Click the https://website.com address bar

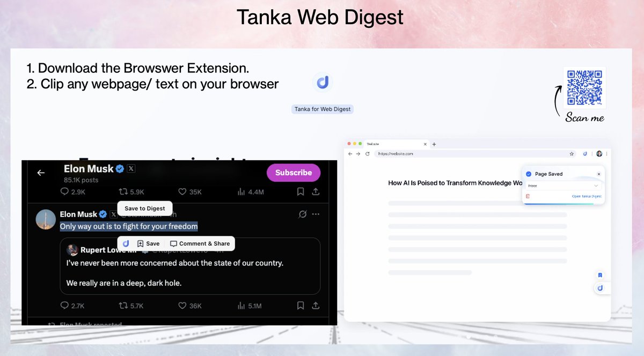pyautogui.click(x=475, y=154)
